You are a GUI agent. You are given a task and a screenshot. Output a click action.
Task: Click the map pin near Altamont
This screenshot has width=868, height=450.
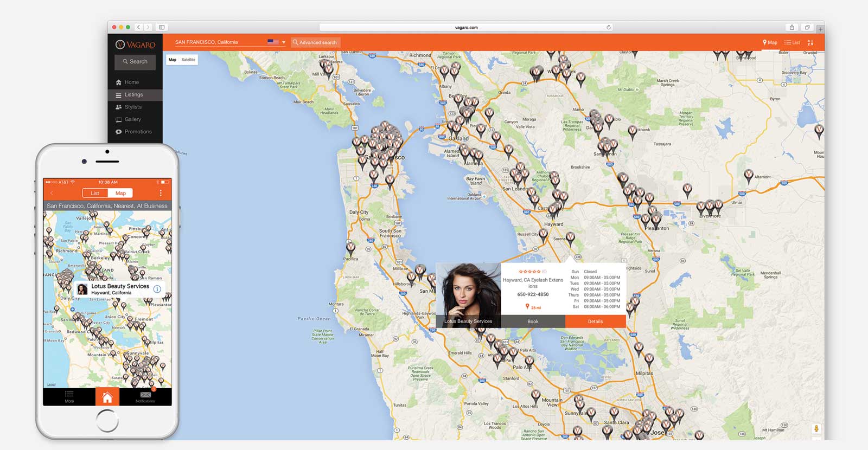pos(749,176)
